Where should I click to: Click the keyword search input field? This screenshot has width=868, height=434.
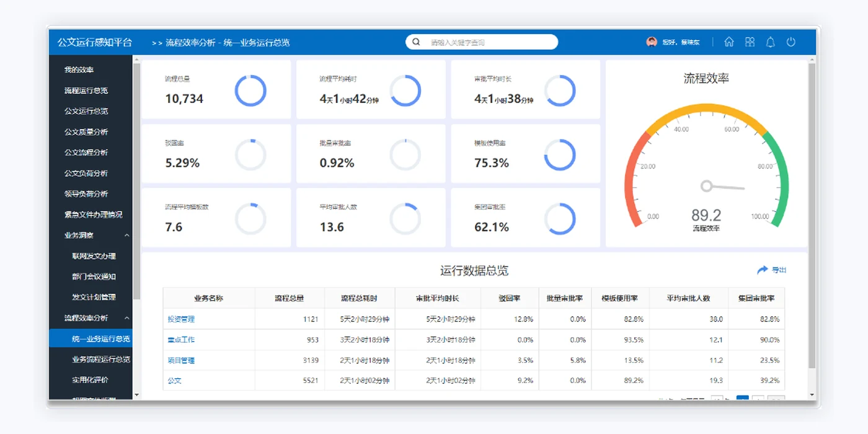482,42
